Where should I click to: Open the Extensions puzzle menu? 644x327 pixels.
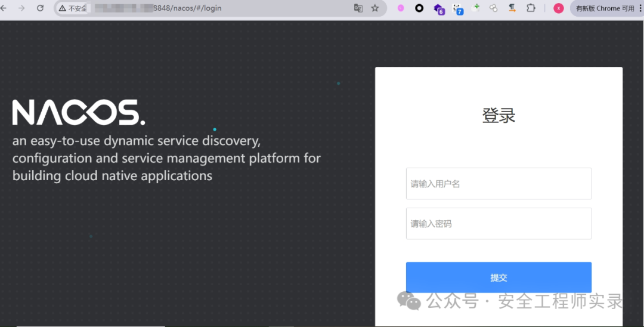[531, 8]
